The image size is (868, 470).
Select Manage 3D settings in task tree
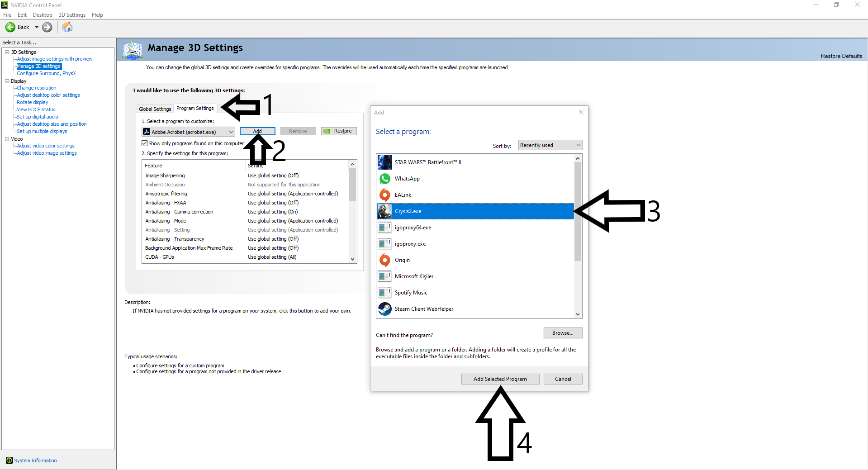tap(39, 66)
